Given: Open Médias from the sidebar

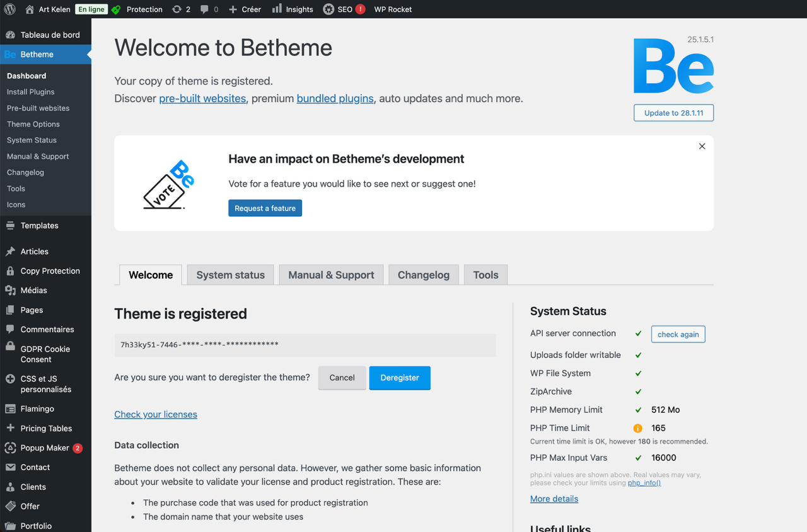Looking at the screenshot, I should point(33,290).
